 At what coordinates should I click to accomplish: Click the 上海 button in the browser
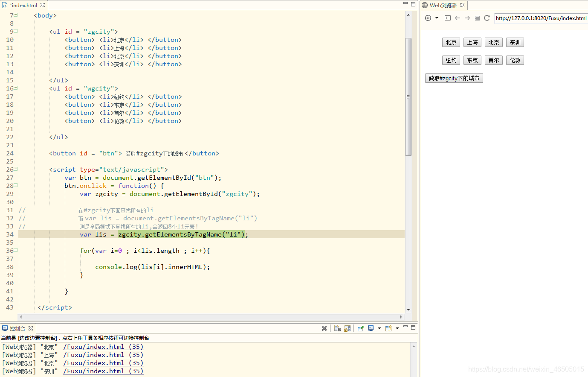click(x=472, y=42)
